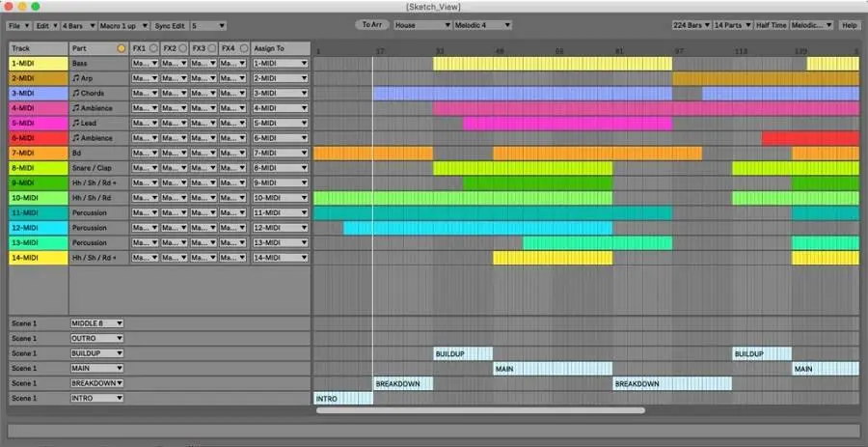Open the OUTRO scene dropdown

coord(96,338)
